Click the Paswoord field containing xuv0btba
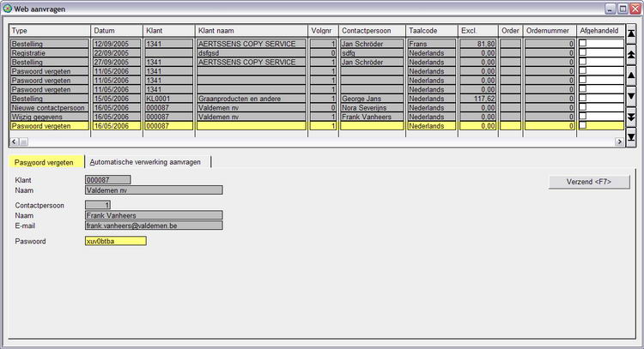The height and width of the screenshot is (349, 644). [x=115, y=241]
